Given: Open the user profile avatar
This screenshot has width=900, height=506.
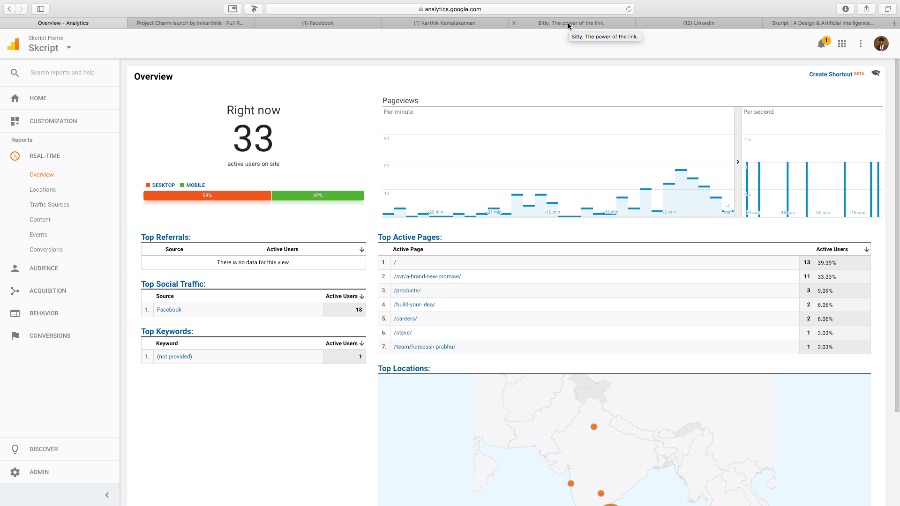Looking at the screenshot, I should point(881,44).
